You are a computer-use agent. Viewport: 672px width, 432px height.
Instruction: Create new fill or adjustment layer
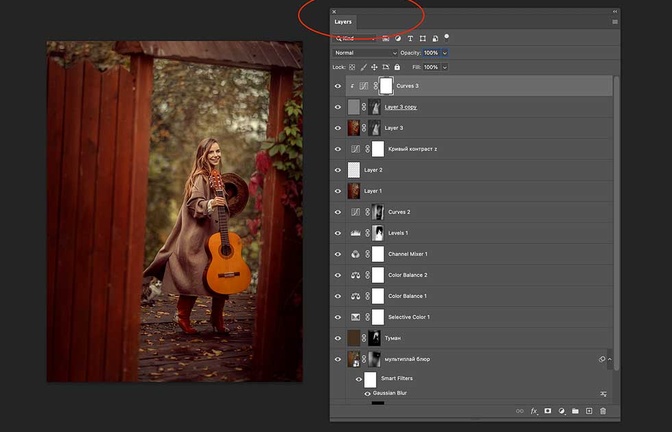click(x=561, y=411)
